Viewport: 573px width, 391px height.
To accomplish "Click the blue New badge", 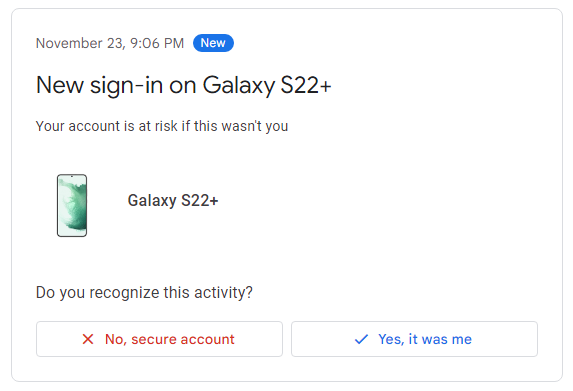I will 213,43.
